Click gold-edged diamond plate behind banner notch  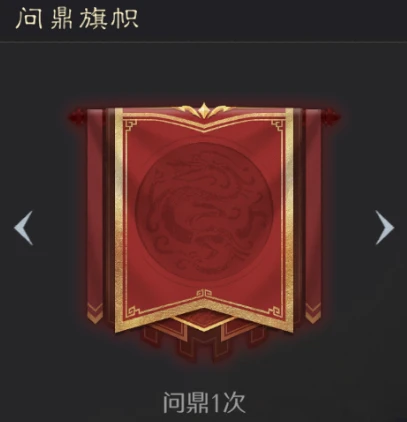[204, 320]
